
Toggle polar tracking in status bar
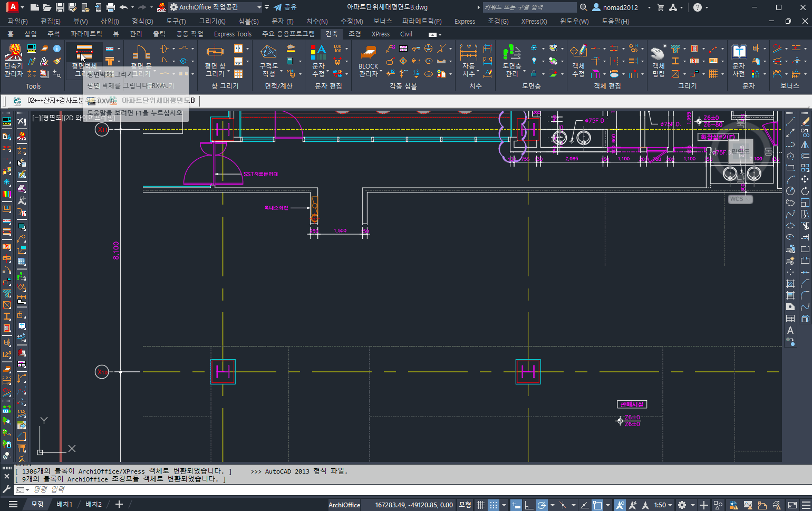coord(542,505)
